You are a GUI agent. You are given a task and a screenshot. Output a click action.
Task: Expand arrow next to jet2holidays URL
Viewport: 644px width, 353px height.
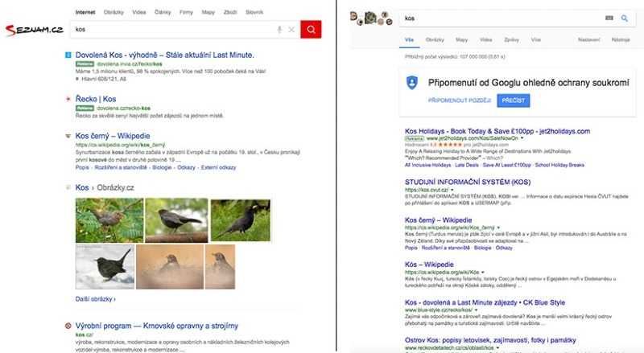tap(522, 138)
